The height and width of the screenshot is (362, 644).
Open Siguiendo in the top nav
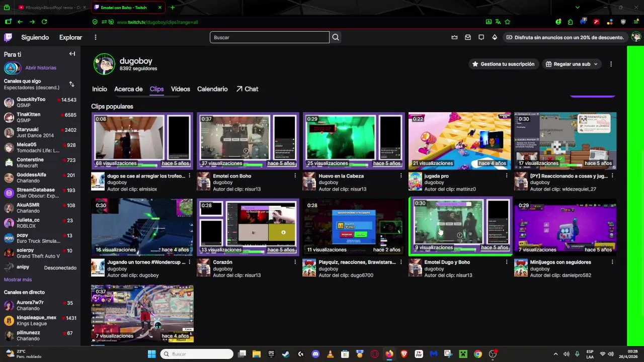coord(35,37)
